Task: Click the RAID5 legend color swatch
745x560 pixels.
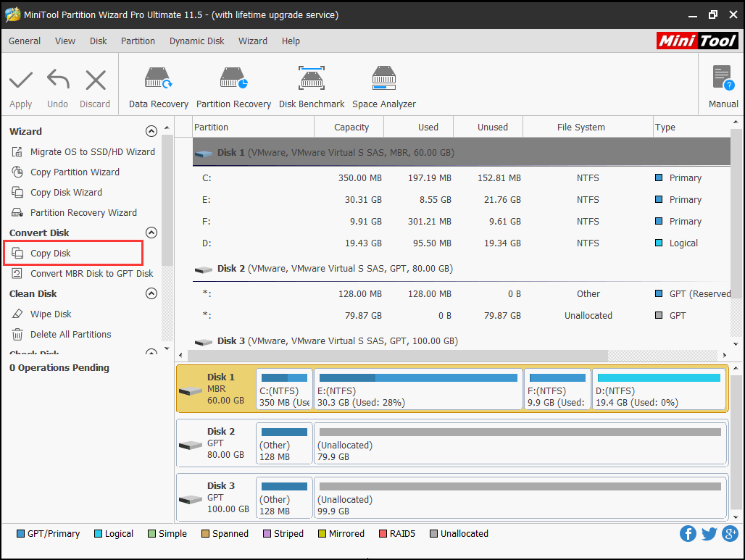Action: [383, 534]
